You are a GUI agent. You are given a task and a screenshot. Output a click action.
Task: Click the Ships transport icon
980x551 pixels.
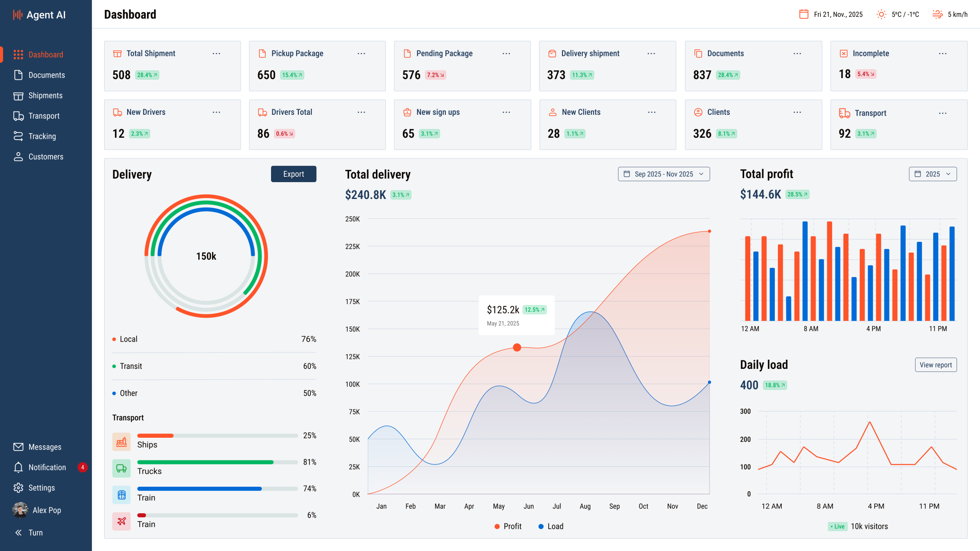(121, 441)
